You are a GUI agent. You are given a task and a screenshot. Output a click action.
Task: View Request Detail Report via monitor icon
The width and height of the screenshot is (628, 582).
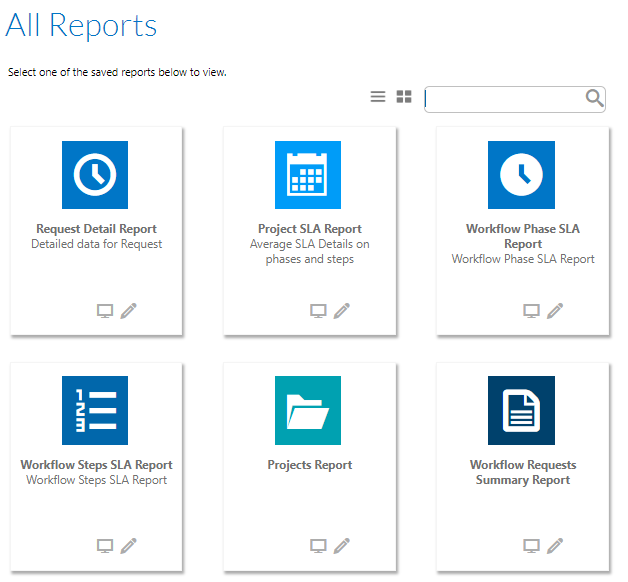click(105, 311)
